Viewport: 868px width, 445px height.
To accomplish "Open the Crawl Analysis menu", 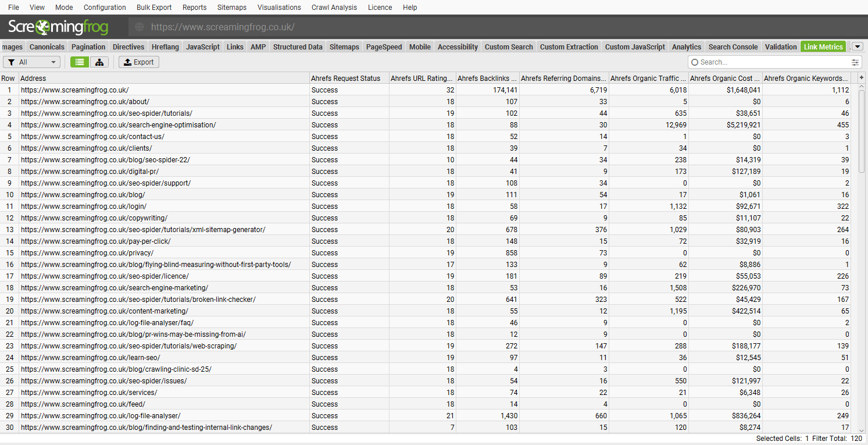I will click(x=334, y=8).
